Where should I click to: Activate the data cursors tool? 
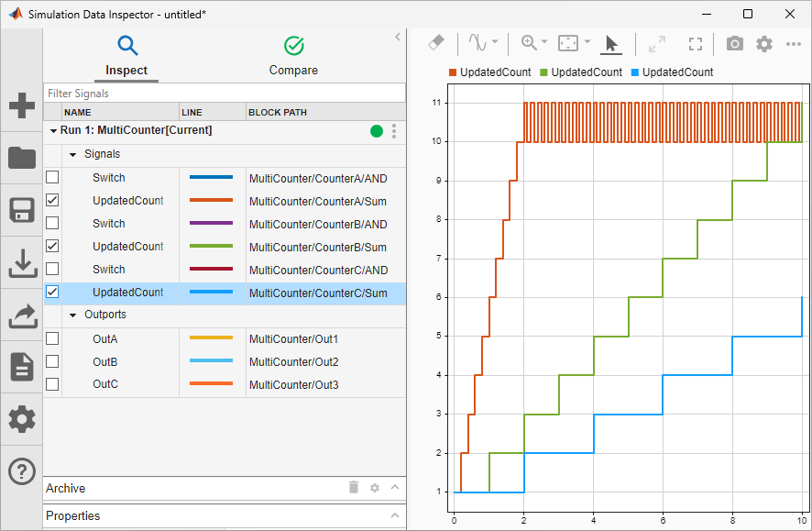point(476,43)
